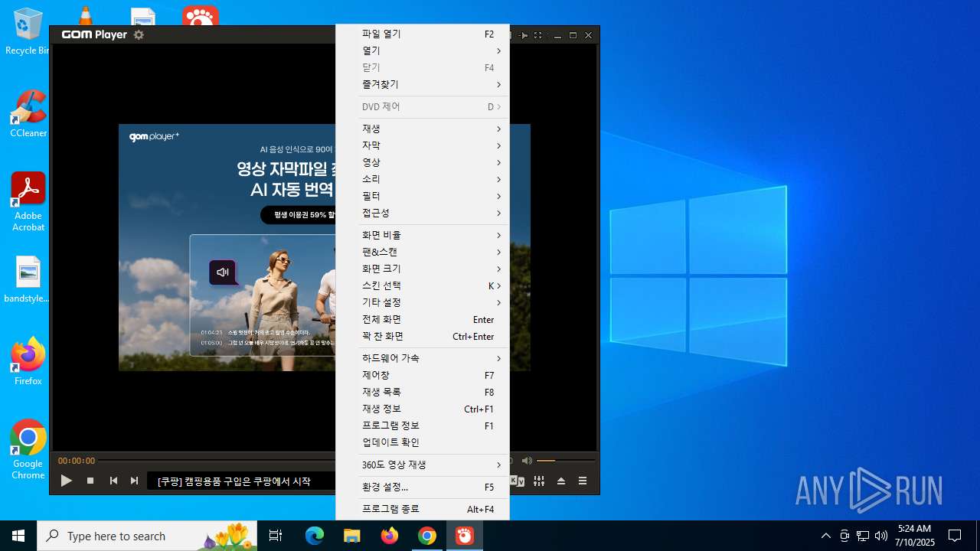Expand the 화면 비율 submenu
The width and height of the screenshot is (980, 551).
423,235
